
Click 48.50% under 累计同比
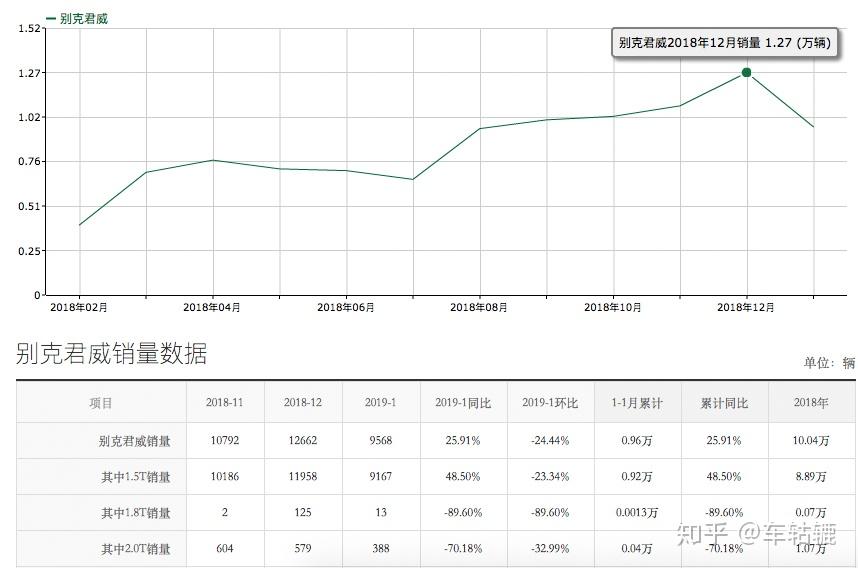pyautogui.click(x=724, y=477)
